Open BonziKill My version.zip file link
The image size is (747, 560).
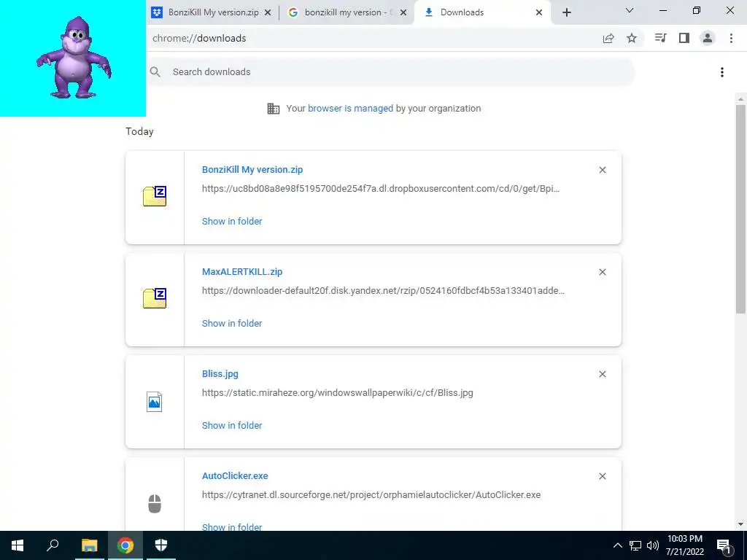(x=252, y=169)
